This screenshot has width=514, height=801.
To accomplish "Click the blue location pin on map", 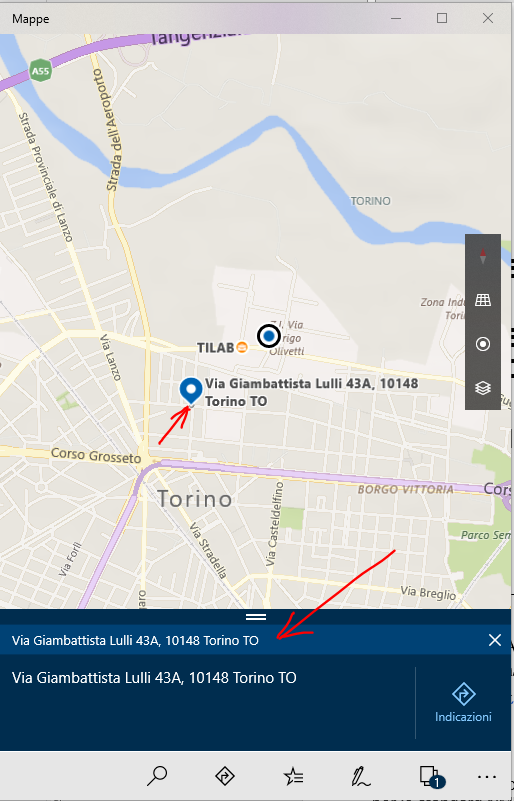I will coord(191,392).
